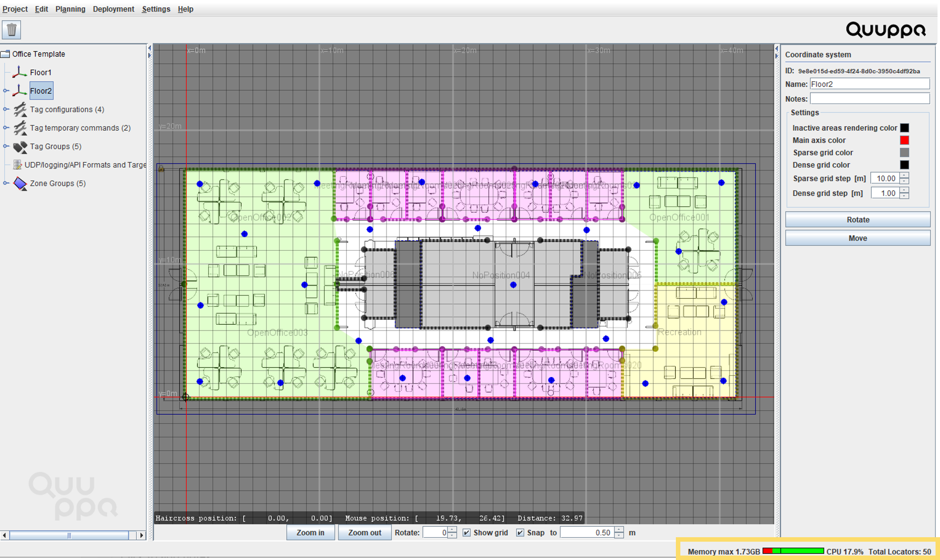The width and height of the screenshot is (940, 560).
Task: Click tree horizontal scrollbar right arrow
Action: pyautogui.click(x=142, y=535)
